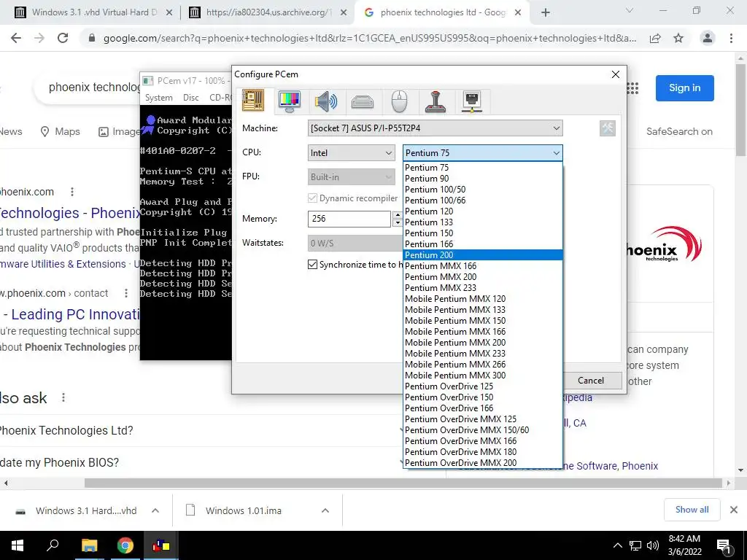This screenshot has height=560, width=747.
Task: Click the machine configure tools icon
Action: [x=608, y=128]
